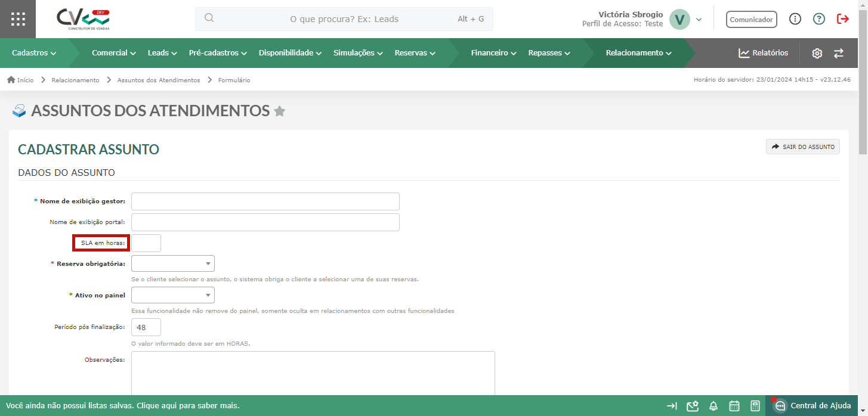This screenshot has width=868, height=416.
Task: Focus Nome de exibição gestor field
Action: pyautogui.click(x=265, y=201)
